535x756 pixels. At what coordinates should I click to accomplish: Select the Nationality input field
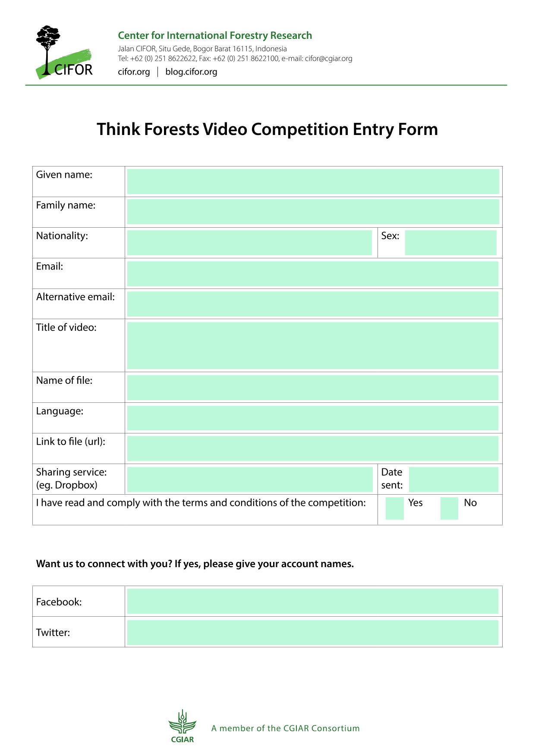[249, 243]
